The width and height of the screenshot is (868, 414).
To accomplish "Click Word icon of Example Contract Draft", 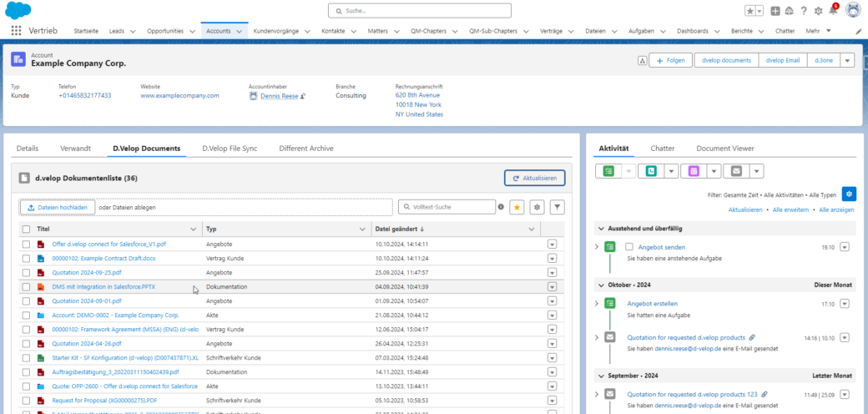I will pyautogui.click(x=40, y=259).
